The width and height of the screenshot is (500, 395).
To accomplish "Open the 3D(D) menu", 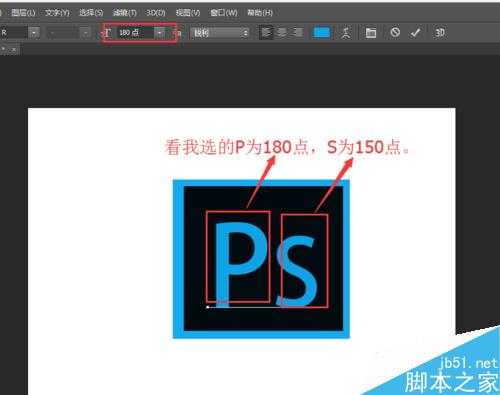I will [156, 13].
